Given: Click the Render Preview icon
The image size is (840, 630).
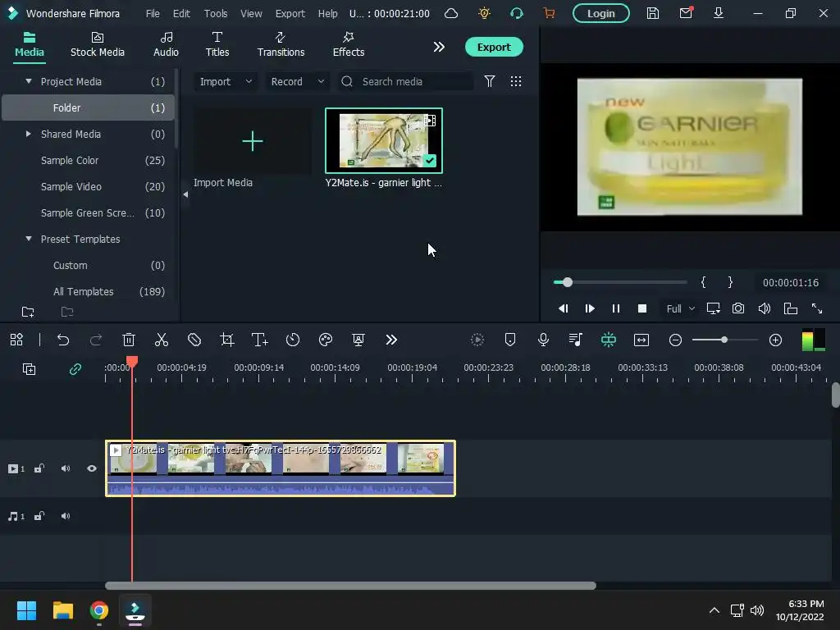Looking at the screenshot, I should click(x=477, y=340).
